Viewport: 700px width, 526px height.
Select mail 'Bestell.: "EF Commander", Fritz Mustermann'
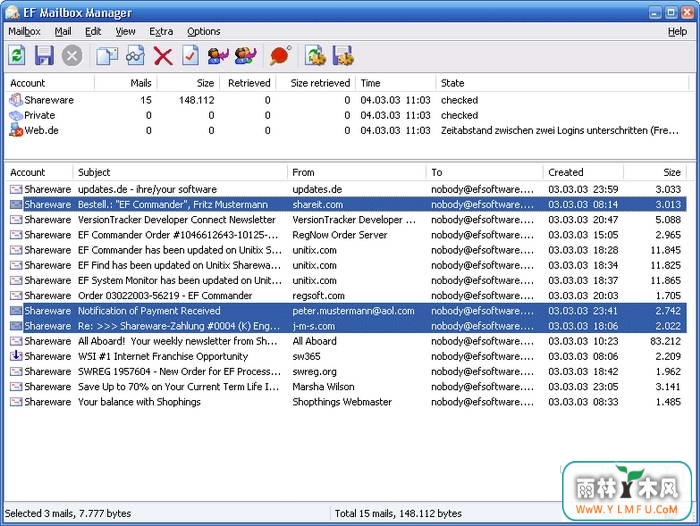[346, 205]
